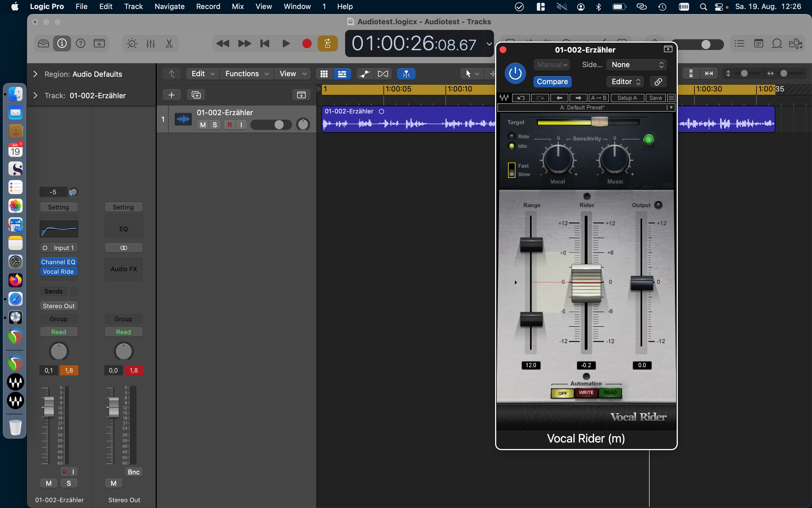Click the Save preset button

click(655, 98)
